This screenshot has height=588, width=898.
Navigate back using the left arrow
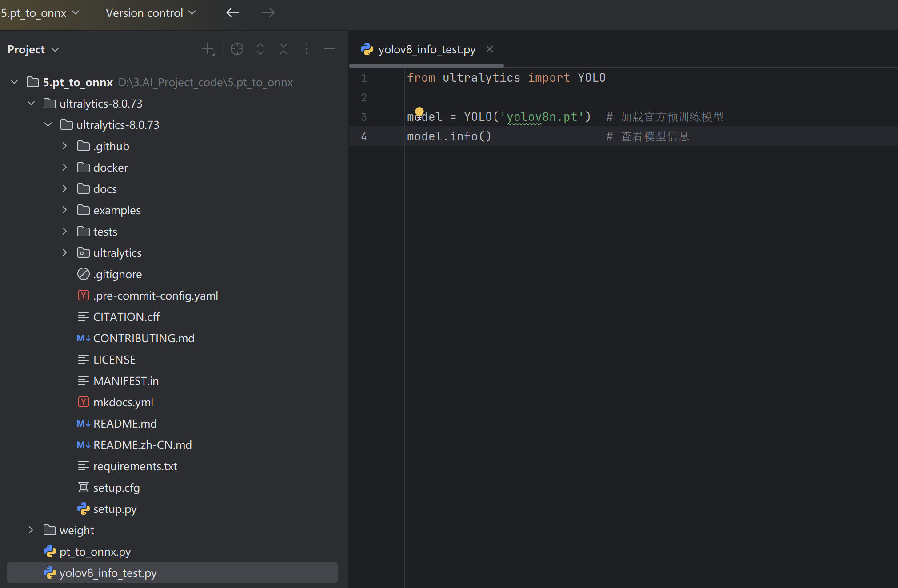tap(232, 12)
